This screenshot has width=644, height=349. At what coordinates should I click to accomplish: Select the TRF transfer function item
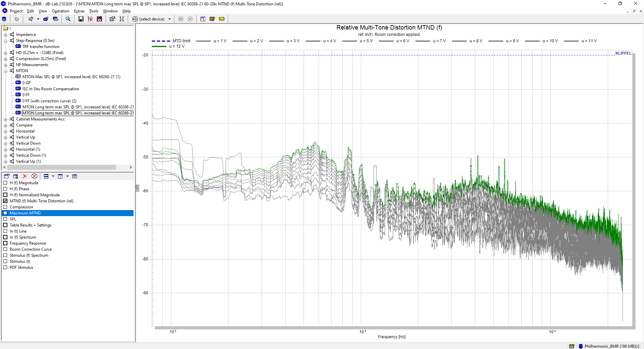pos(41,47)
